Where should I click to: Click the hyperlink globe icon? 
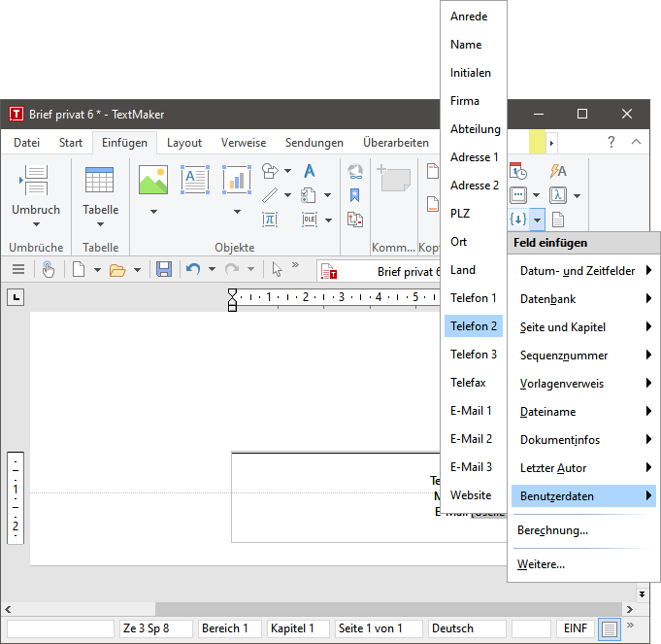(x=355, y=171)
